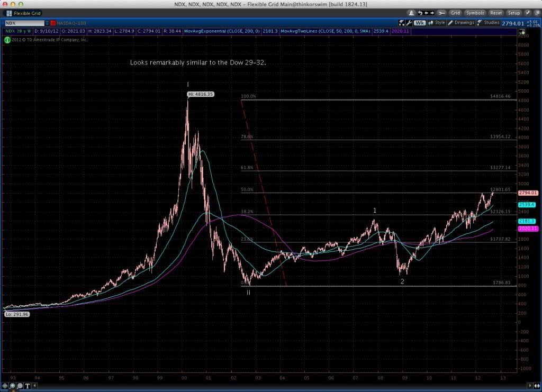Open the Setup menu

tap(513, 13)
